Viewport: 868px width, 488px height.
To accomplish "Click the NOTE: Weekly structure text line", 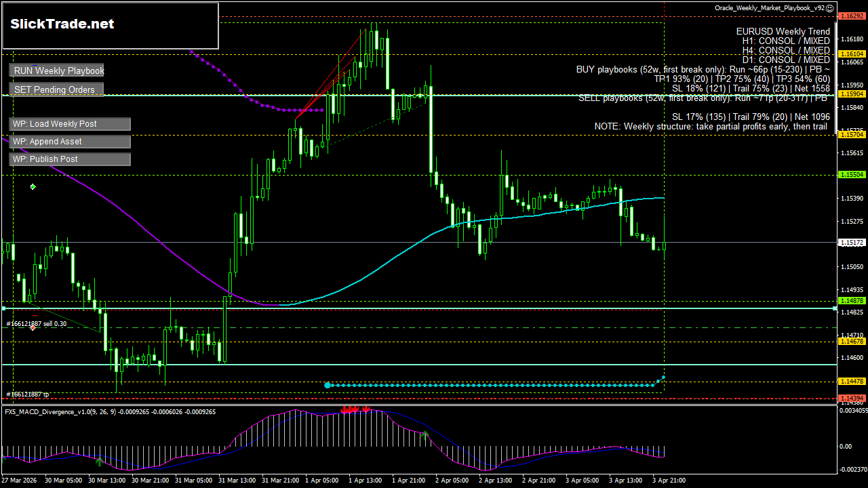I will (712, 127).
